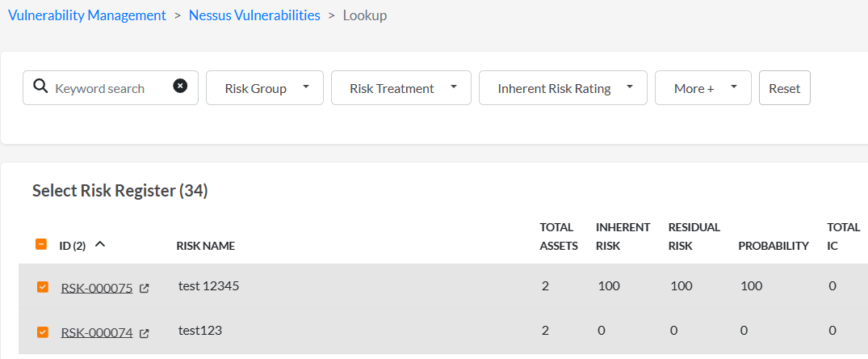Go to Vulnerability Management breadcrumb
Viewport: 868px width, 359px height.
[87, 15]
